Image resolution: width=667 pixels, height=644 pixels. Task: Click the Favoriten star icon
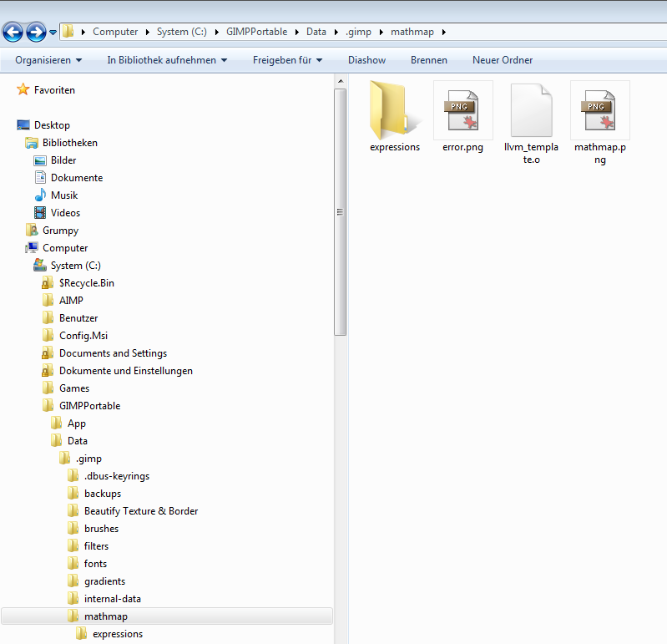point(23,89)
